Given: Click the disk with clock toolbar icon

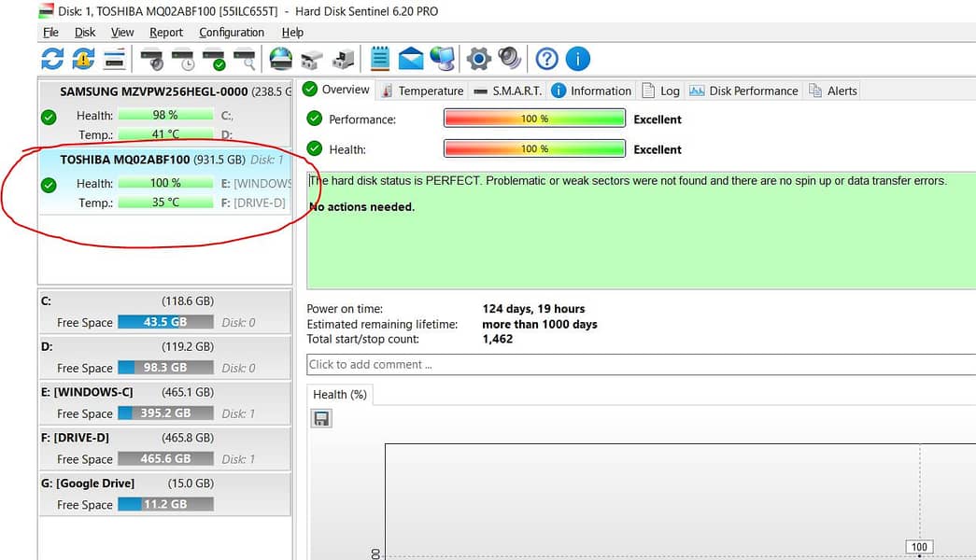Looking at the screenshot, I should 183,59.
